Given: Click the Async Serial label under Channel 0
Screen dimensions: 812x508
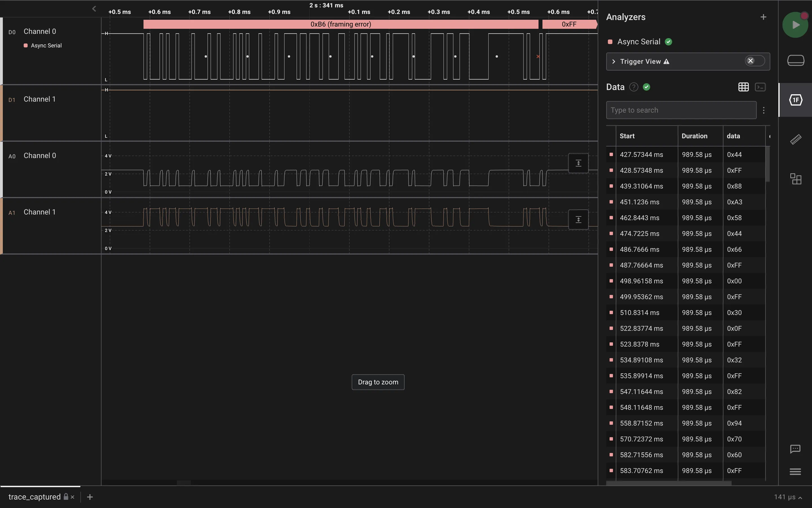Looking at the screenshot, I should pyautogui.click(x=46, y=45).
